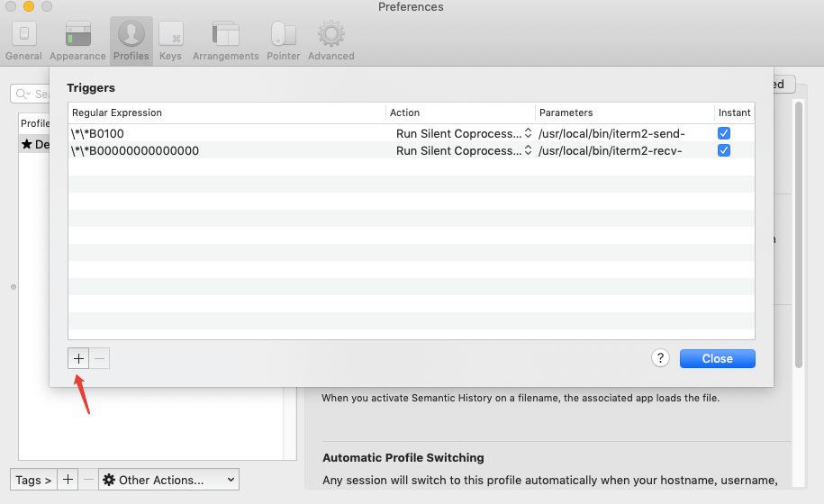Switch to the Profiles tab
824x504 pixels.
[x=131, y=40]
